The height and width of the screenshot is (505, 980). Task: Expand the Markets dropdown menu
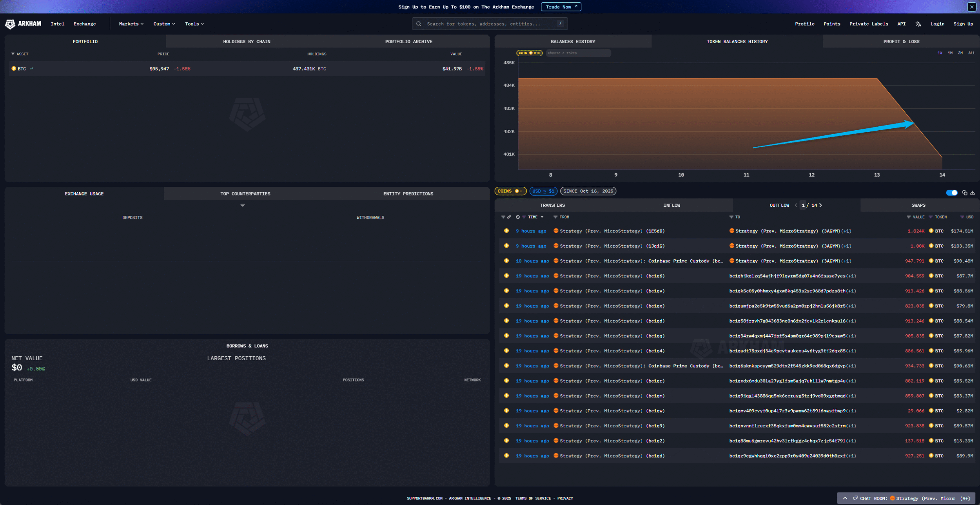click(x=131, y=24)
